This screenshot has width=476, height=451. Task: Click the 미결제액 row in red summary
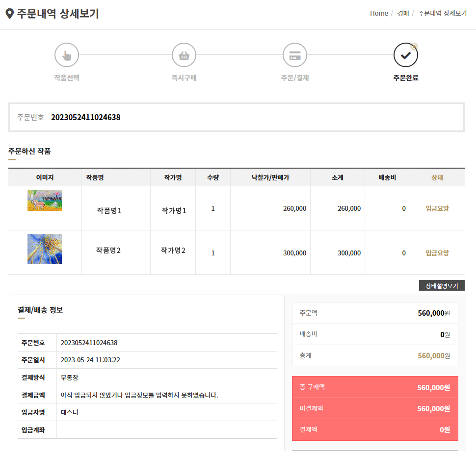(x=375, y=408)
